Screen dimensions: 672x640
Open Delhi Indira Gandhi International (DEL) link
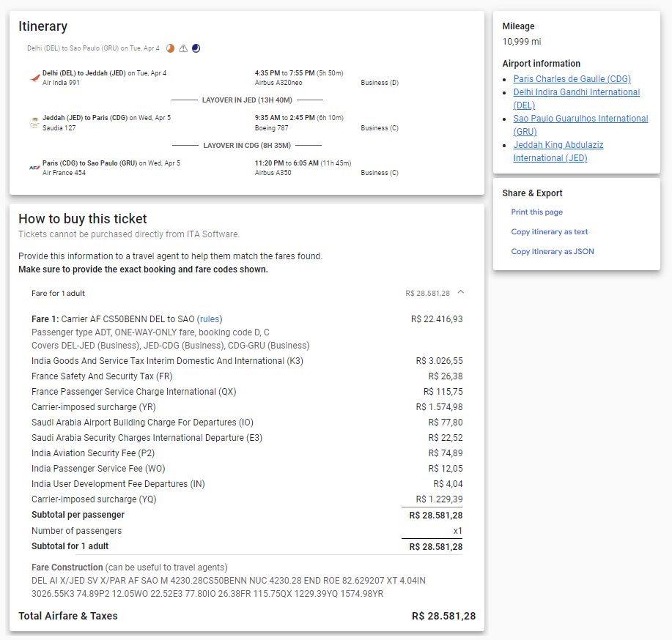[x=577, y=99]
